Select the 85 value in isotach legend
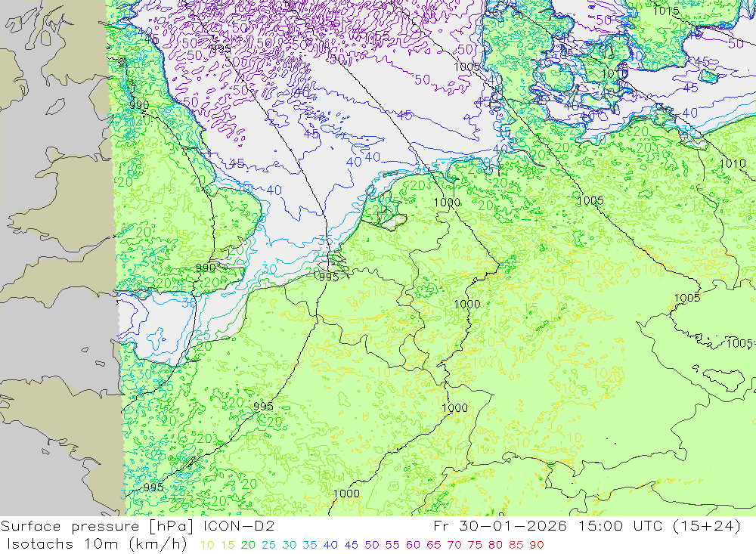 coord(516,545)
